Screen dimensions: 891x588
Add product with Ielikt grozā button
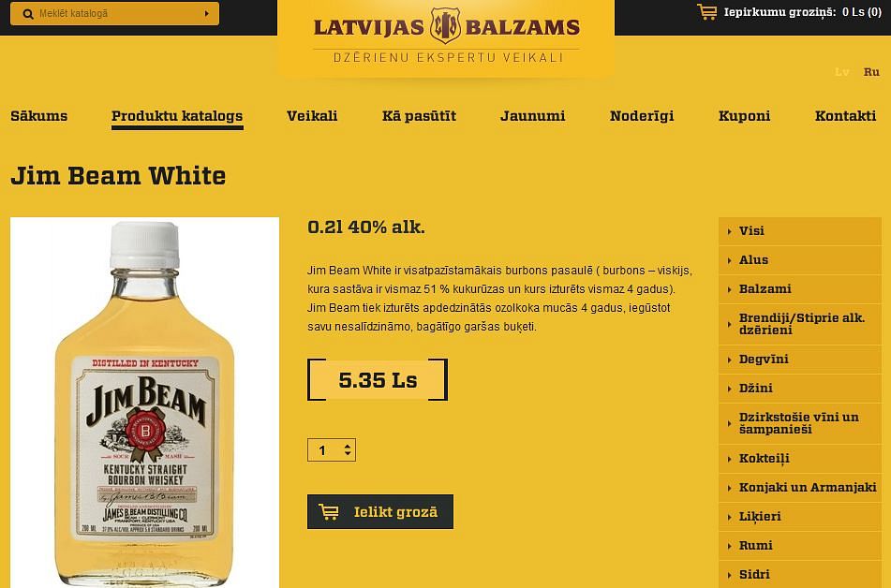tap(380, 512)
